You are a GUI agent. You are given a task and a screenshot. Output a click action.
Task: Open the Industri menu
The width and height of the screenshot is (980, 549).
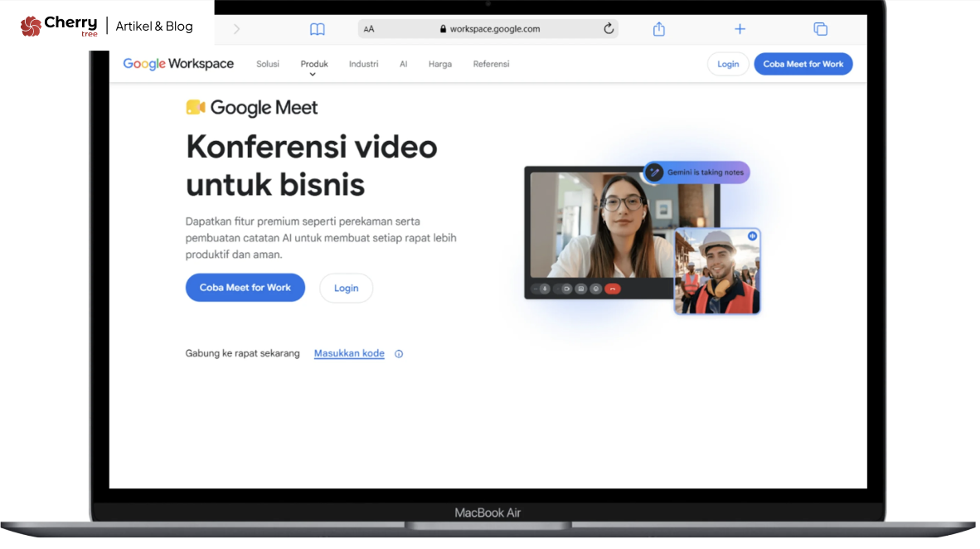point(364,64)
